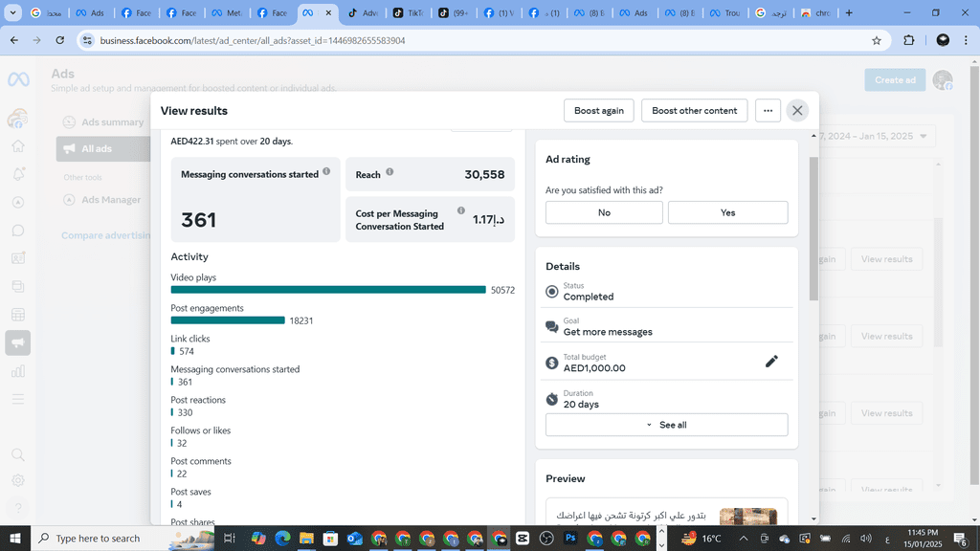
Task: Reload the page using browser refresh icon
Action: coord(60,41)
